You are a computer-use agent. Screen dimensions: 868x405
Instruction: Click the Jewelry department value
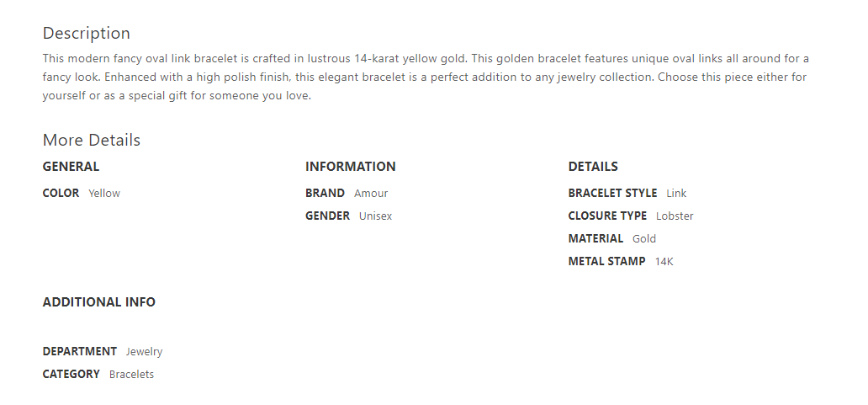pyautogui.click(x=144, y=352)
